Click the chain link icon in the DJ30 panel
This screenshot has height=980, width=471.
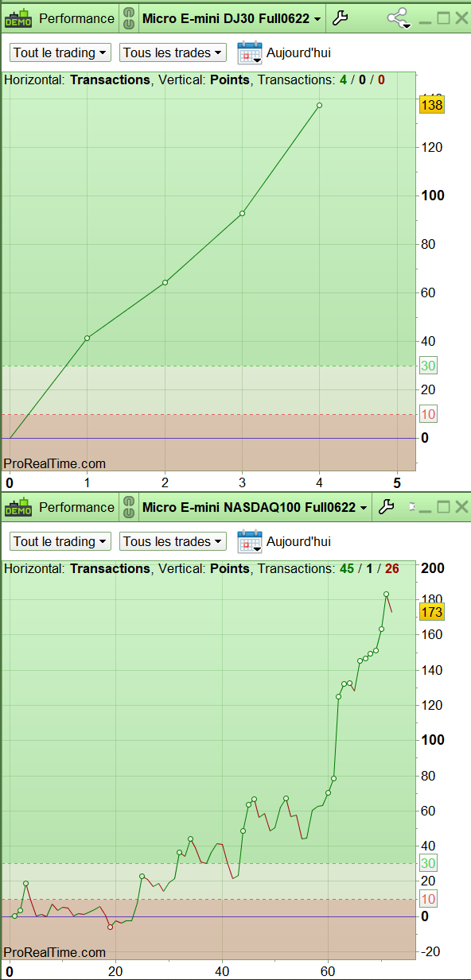[x=129, y=17]
